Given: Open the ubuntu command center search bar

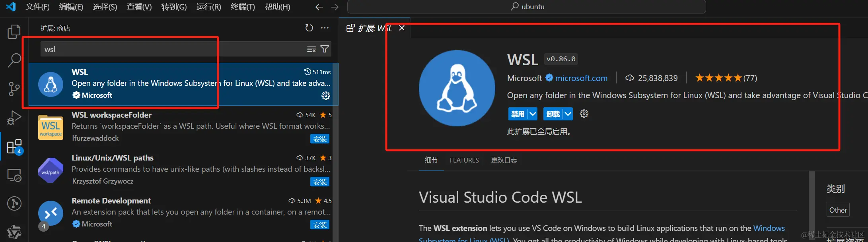Looking at the screenshot, I should click(x=527, y=7).
